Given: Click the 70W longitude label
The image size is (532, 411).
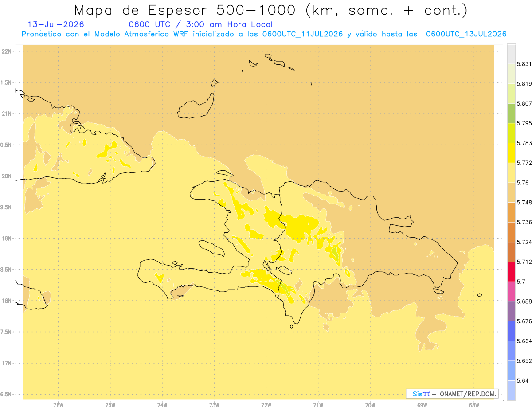Looking at the screenshot, I should (370, 405).
